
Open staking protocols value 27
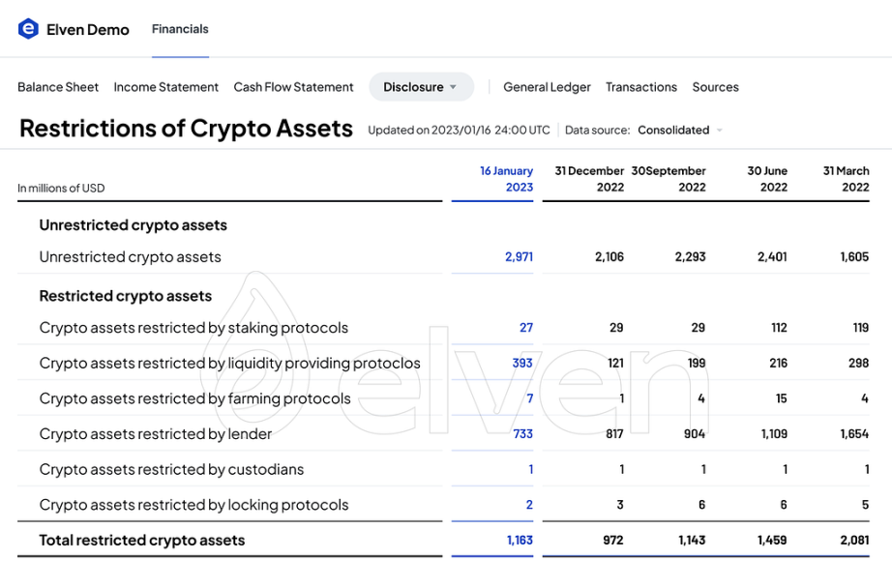(x=525, y=328)
